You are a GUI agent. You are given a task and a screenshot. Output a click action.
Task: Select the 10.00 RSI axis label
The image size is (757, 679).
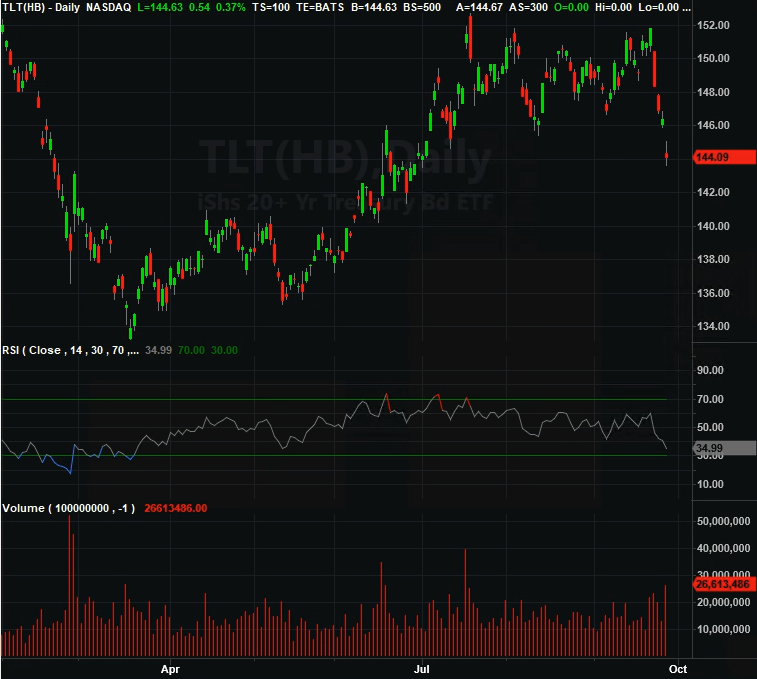(x=710, y=484)
